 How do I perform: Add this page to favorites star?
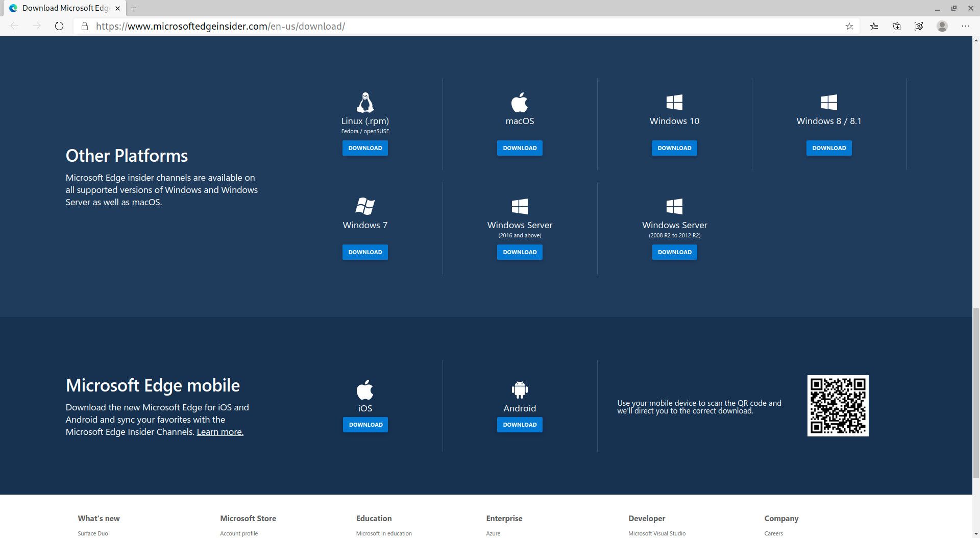[849, 26]
